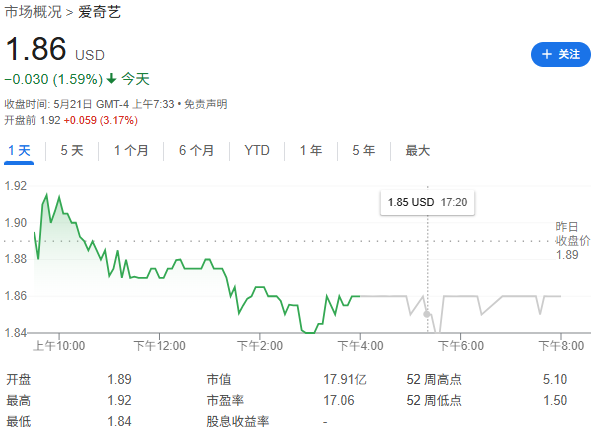This screenshot has height=435, width=599.
Task: Select the 1 个月 range tab
Action: tap(131, 150)
